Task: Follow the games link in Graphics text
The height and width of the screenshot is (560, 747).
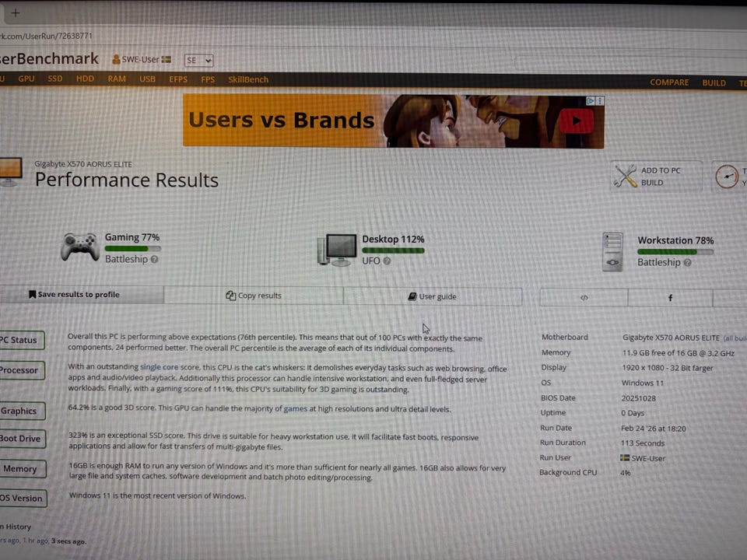Action: 296,408
